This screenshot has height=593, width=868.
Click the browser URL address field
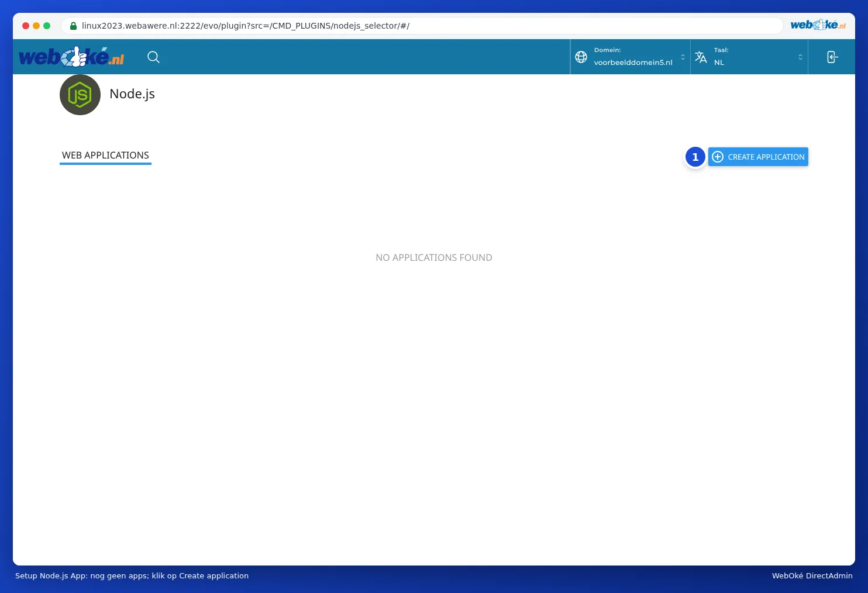click(422, 26)
